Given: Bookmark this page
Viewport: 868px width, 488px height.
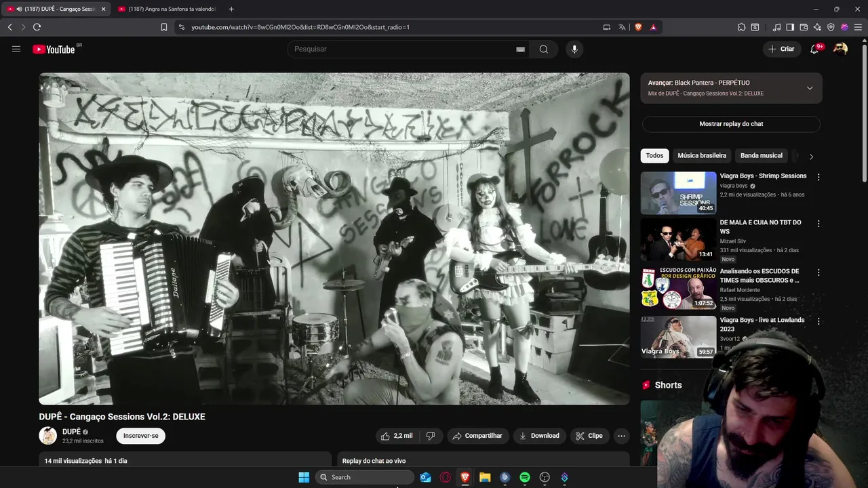Looking at the screenshot, I should coord(163,27).
